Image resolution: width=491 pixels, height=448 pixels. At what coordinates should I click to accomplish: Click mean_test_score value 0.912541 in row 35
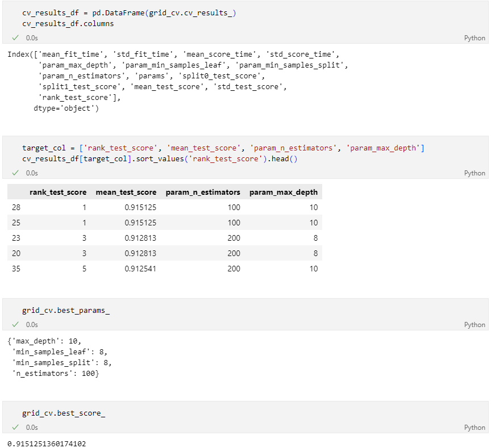click(140, 269)
